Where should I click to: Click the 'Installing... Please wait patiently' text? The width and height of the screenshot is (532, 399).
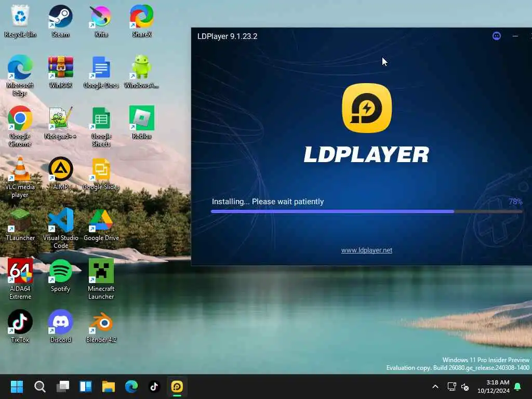pos(268,202)
